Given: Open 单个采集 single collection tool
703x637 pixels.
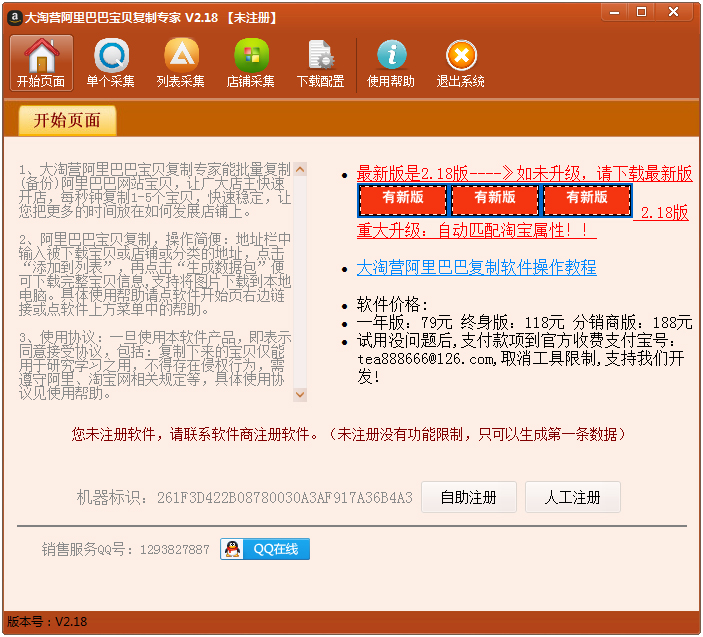Looking at the screenshot, I should (111, 63).
